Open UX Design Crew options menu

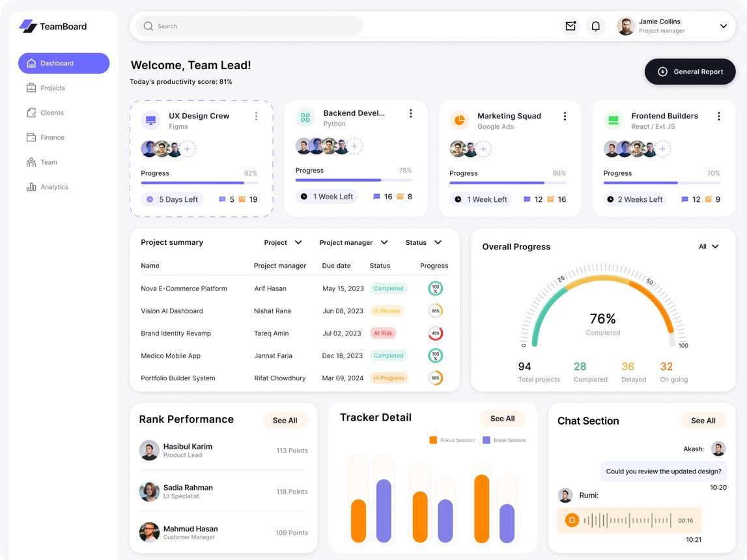(x=256, y=116)
